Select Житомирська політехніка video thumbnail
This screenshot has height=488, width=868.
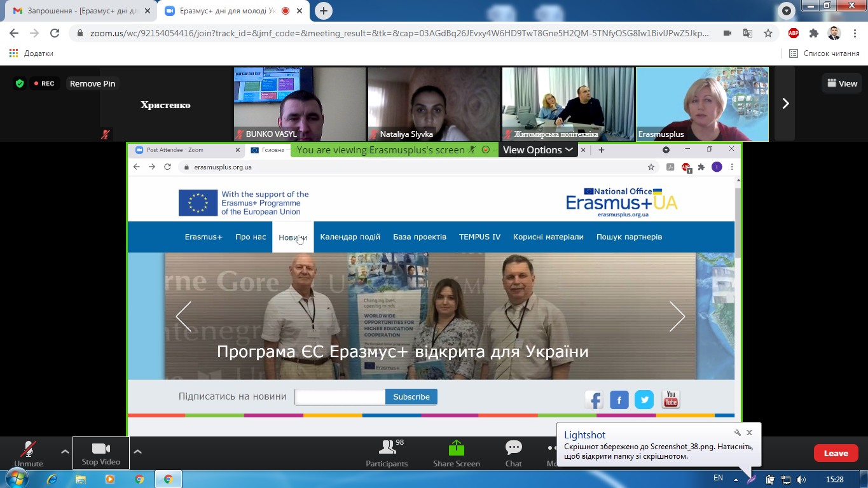click(568, 104)
